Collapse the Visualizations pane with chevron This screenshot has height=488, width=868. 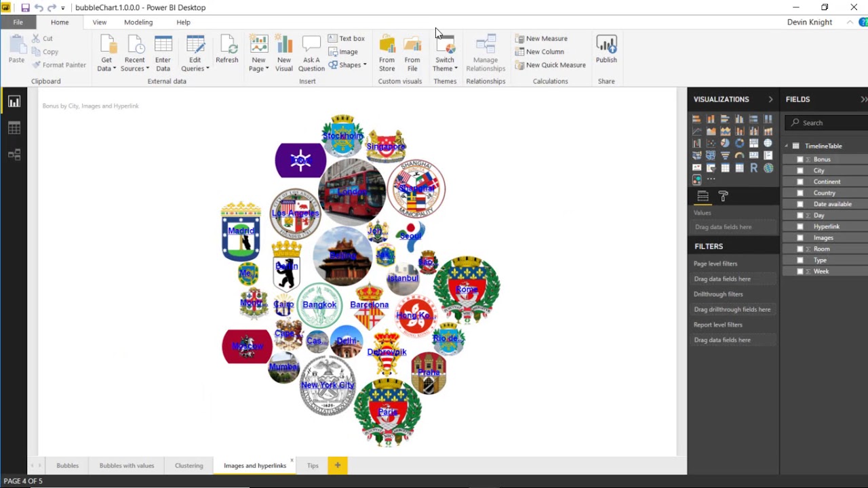click(x=770, y=100)
